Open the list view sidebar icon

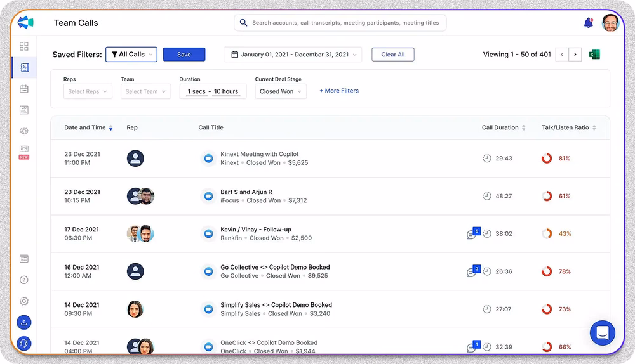[x=24, y=259]
